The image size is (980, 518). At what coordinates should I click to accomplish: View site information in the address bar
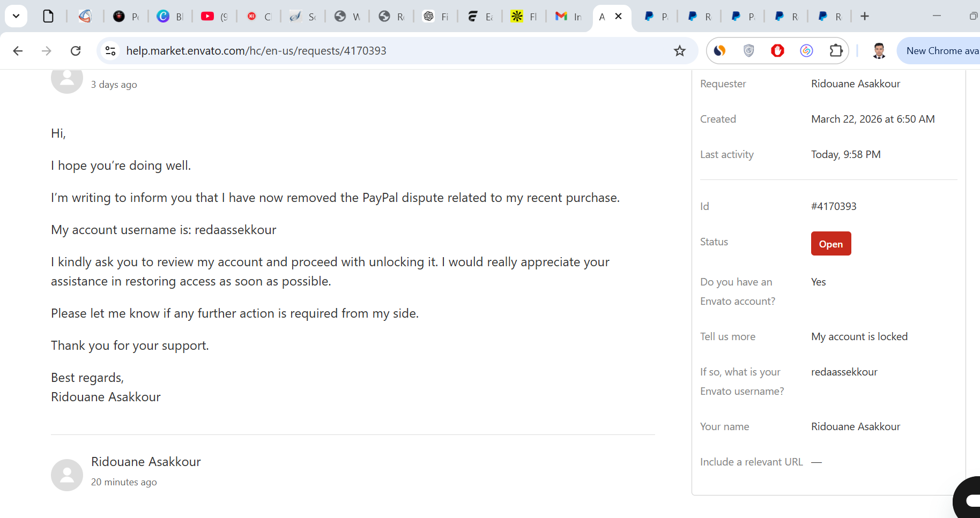click(110, 51)
